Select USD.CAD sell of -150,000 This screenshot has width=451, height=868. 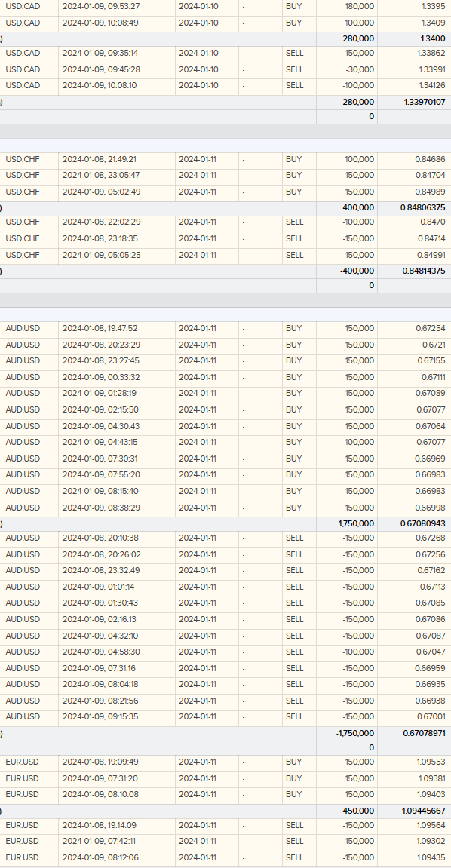357,53
